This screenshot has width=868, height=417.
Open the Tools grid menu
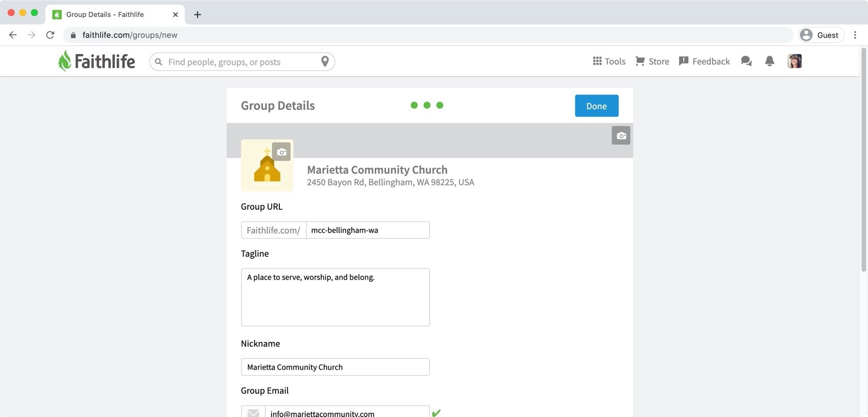pyautogui.click(x=609, y=61)
